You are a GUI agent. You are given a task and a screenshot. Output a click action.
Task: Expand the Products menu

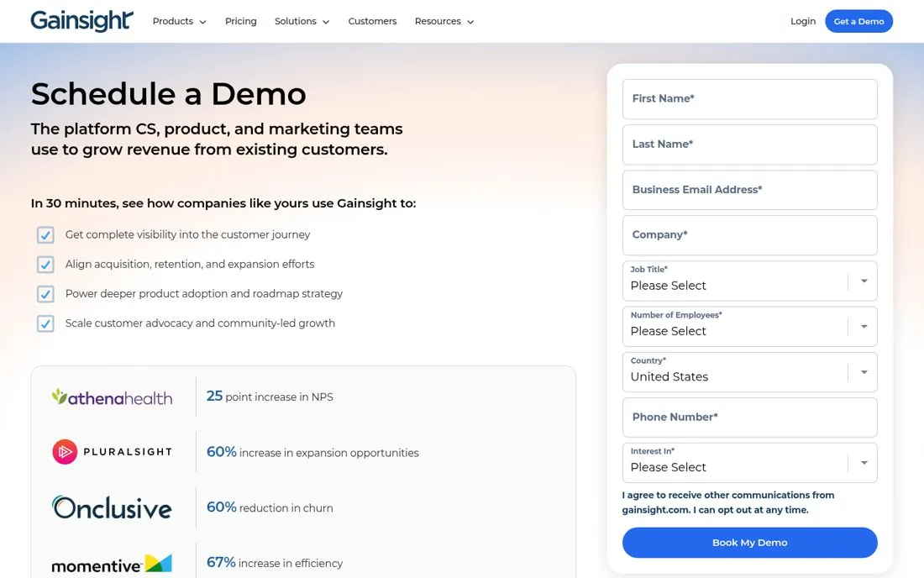coord(179,21)
